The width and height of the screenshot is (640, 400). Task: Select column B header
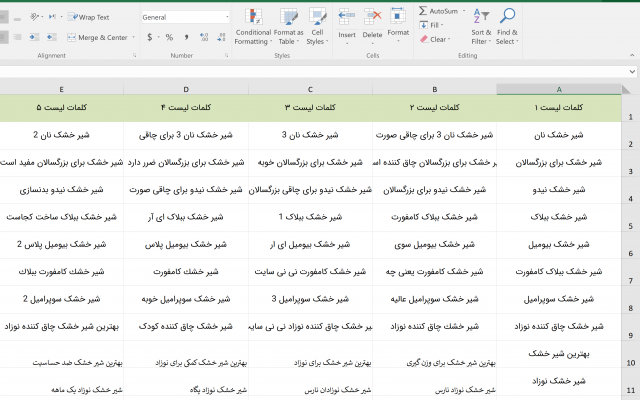tap(434, 89)
